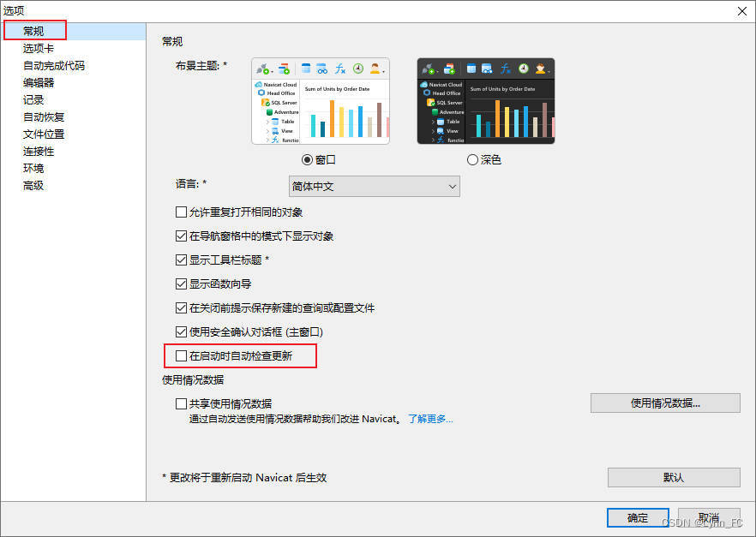Switch to 选项卡 settings page
Viewport: 756px width, 537px height.
[x=38, y=48]
